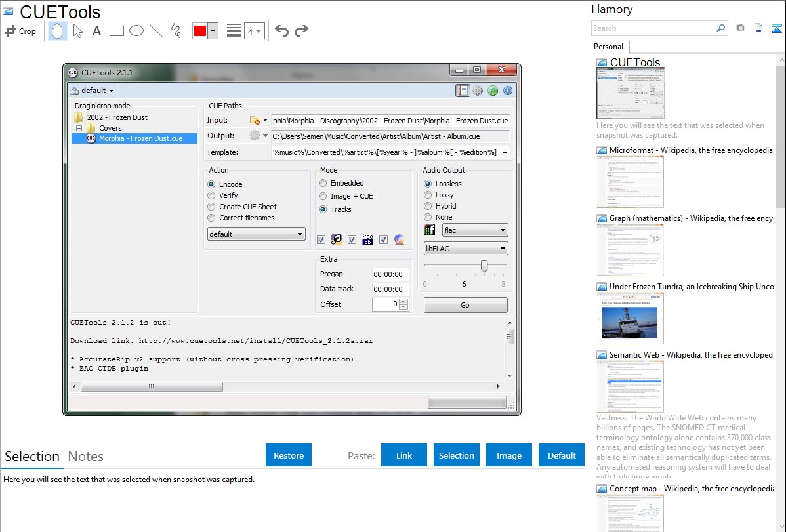Click in the Flamory Search field
The image size is (786, 532).
coord(653,28)
